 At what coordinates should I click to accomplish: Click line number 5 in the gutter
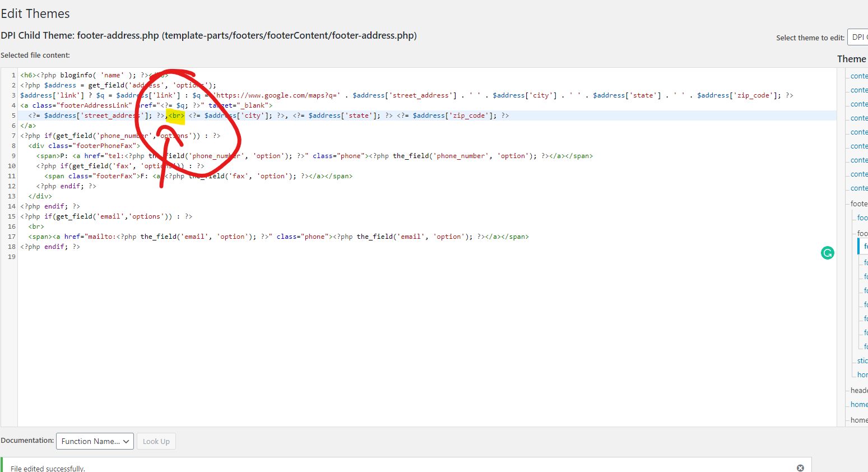(x=13, y=115)
